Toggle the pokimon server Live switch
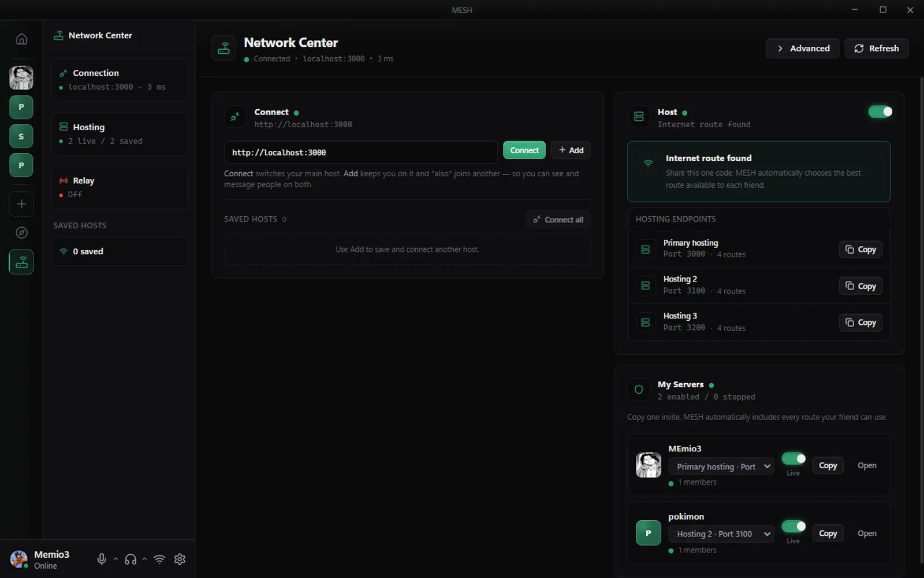Screen dimensions: 924x578 (793, 526)
